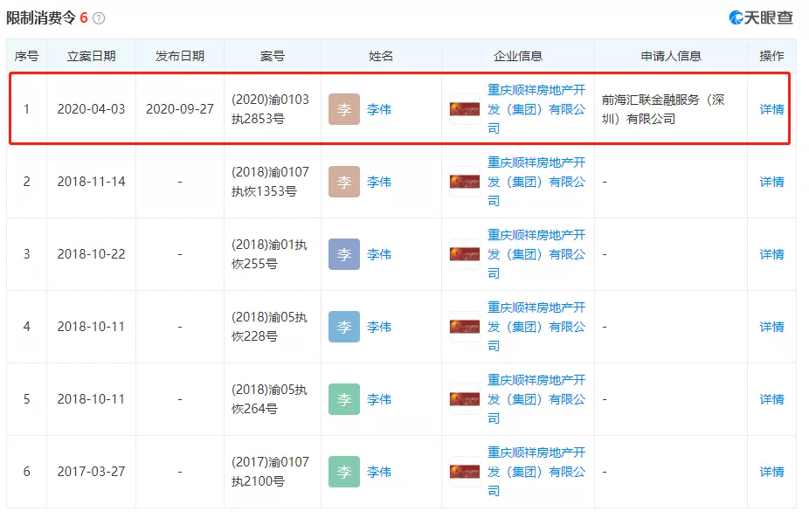Open 详情 for case 执恢1353号
Viewport: 809px width, 532px height.
coord(771,182)
